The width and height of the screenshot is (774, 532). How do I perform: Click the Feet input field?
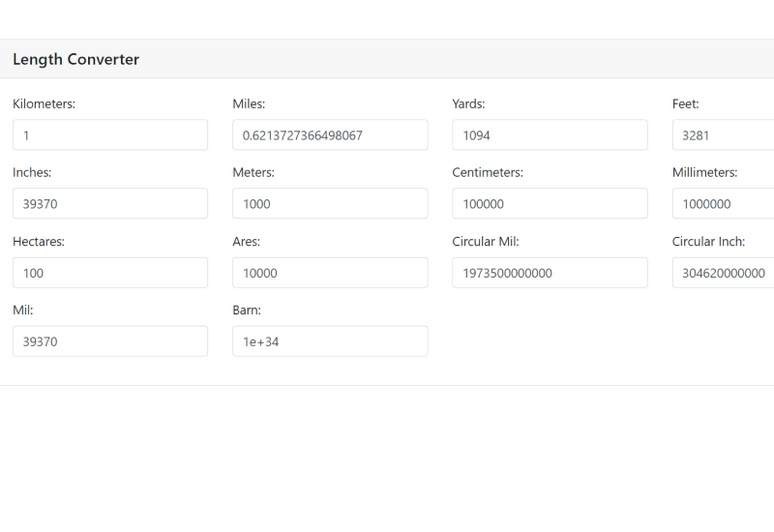[x=726, y=135]
